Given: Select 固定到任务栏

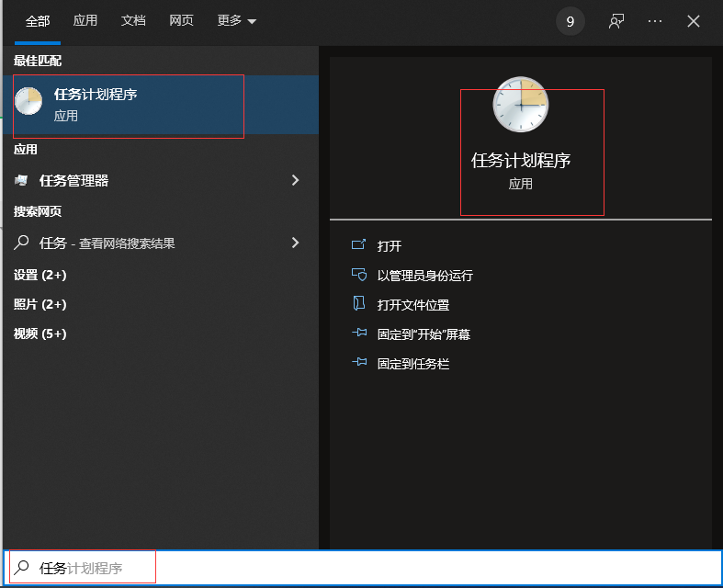Looking at the screenshot, I should [413, 364].
